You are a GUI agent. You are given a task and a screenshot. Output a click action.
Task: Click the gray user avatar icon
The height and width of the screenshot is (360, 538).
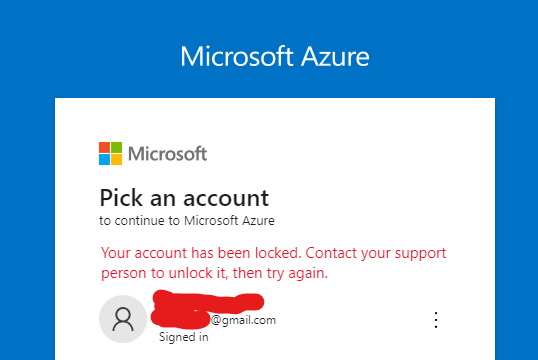tap(123, 319)
